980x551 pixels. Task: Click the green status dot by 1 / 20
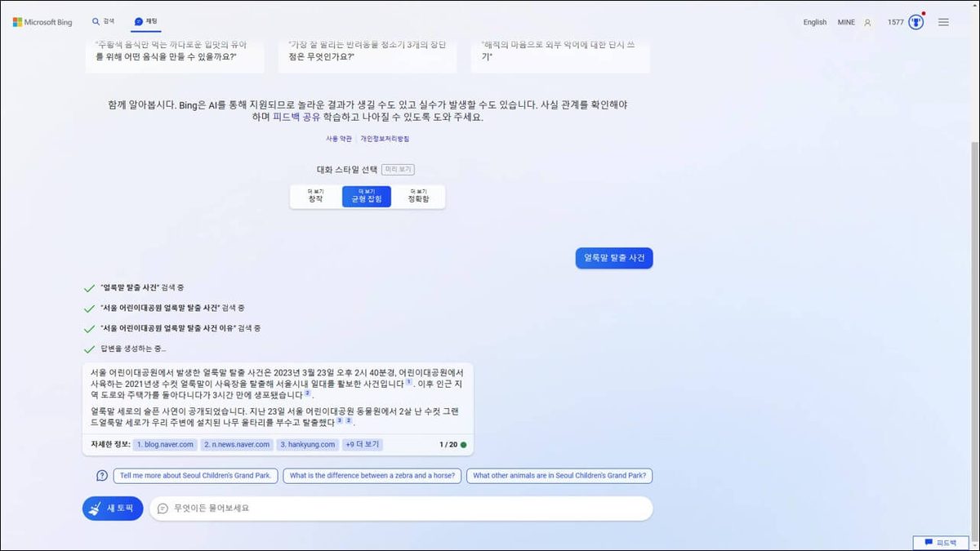click(464, 445)
